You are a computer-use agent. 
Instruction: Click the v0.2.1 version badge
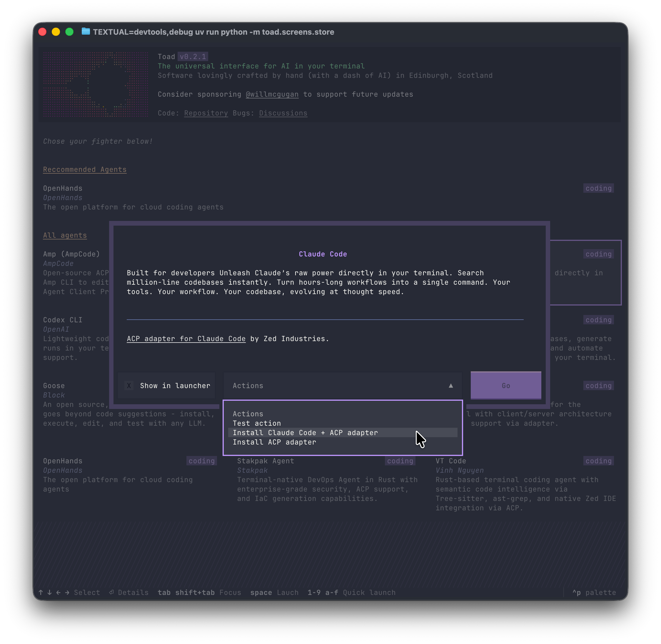point(193,56)
